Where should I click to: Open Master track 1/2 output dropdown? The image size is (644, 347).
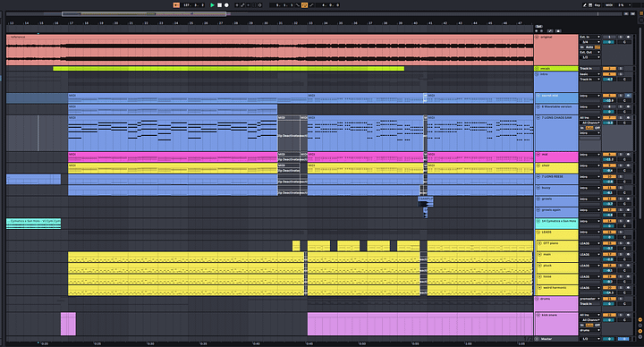(x=589, y=339)
